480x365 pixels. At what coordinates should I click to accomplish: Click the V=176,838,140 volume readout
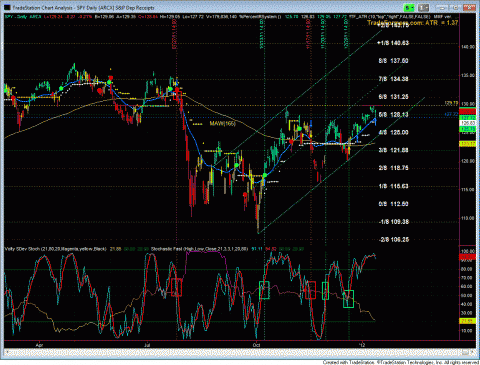coord(221,16)
